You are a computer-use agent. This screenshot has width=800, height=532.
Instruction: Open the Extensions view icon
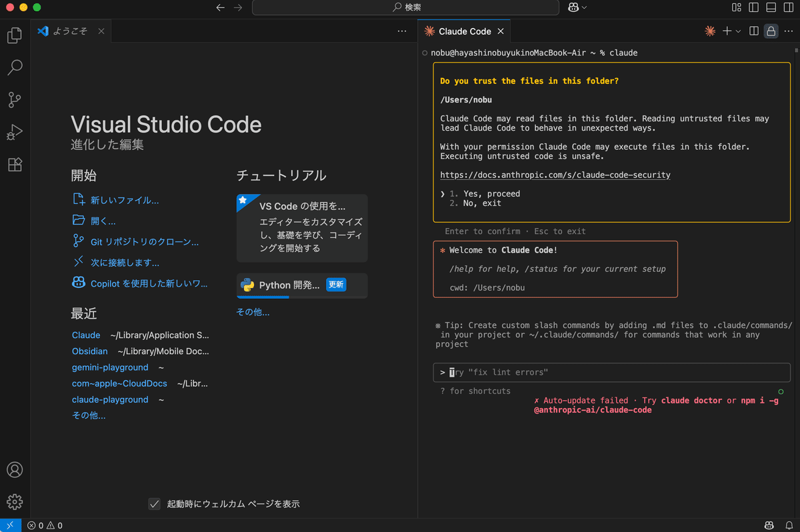(x=15, y=165)
